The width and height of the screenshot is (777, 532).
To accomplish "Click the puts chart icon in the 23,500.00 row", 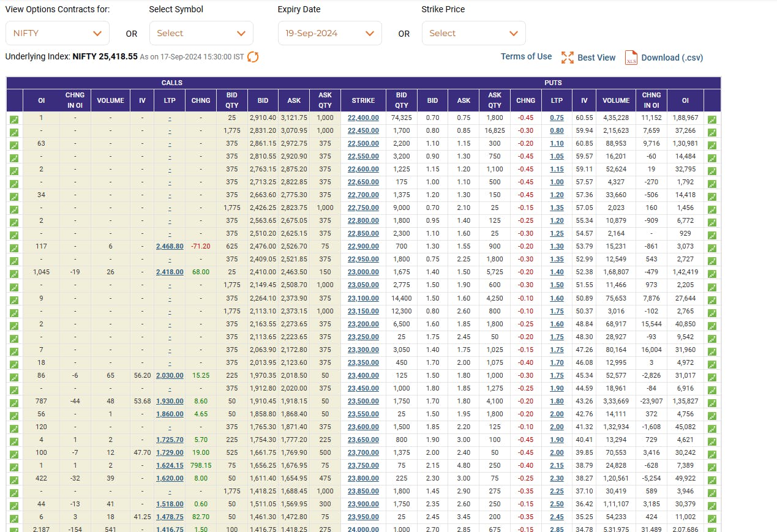I will pyautogui.click(x=712, y=403).
